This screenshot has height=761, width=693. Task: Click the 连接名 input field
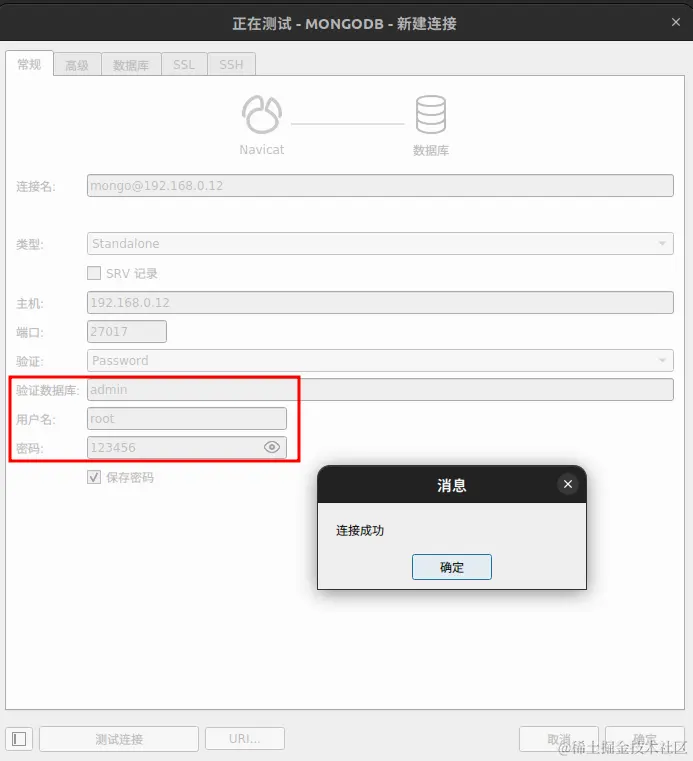(x=380, y=185)
